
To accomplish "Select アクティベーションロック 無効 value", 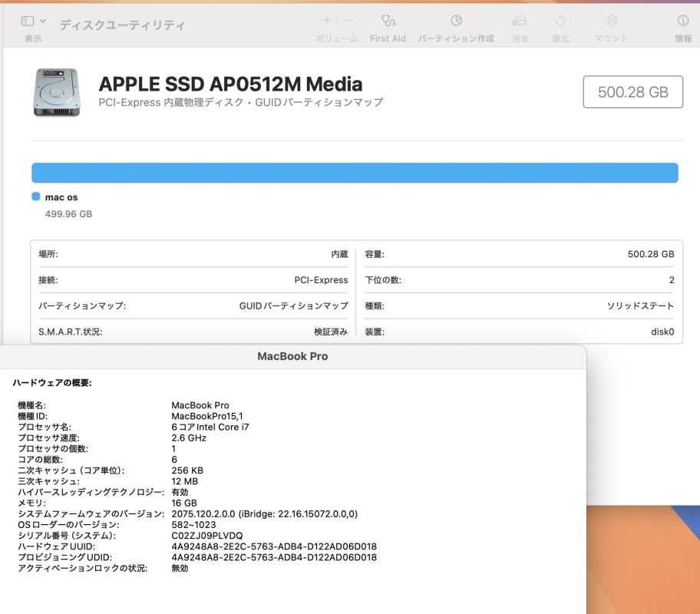I will pyautogui.click(x=180, y=568).
